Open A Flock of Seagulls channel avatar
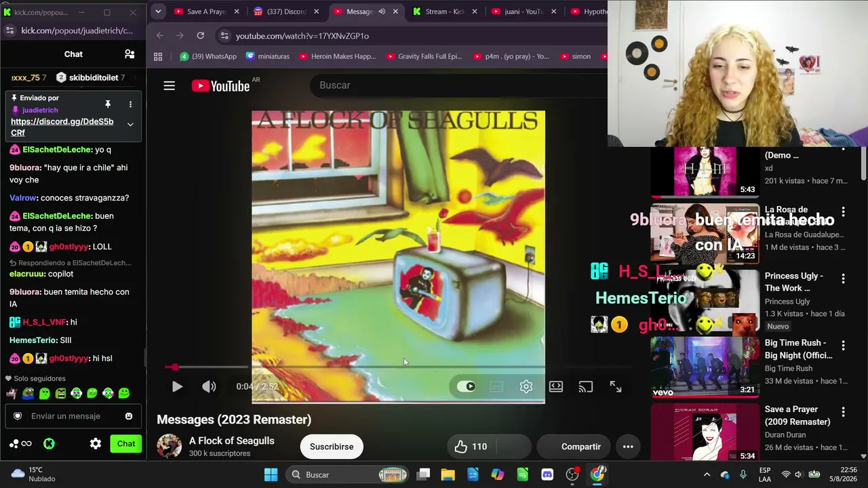Image resolution: width=868 pixels, height=488 pixels. [x=169, y=446]
